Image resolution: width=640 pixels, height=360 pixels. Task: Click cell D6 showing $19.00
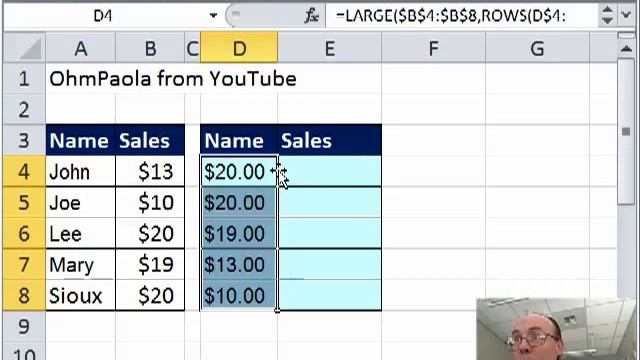pos(239,233)
